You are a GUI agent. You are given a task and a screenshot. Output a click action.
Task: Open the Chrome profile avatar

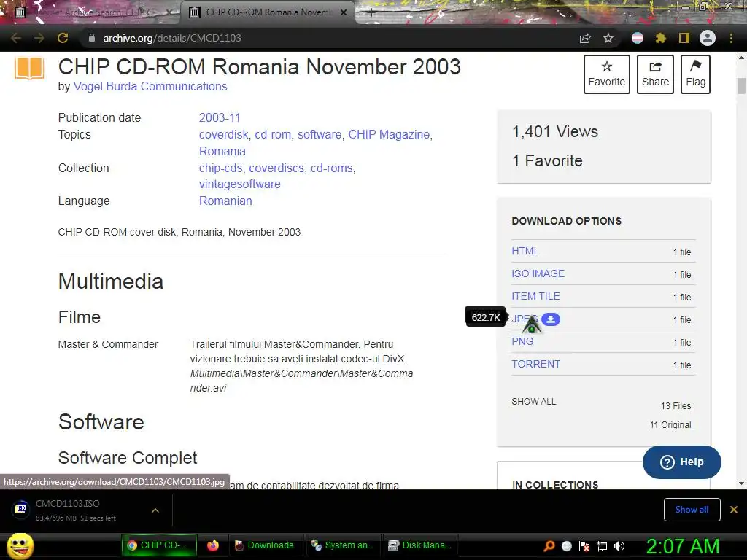708,38
